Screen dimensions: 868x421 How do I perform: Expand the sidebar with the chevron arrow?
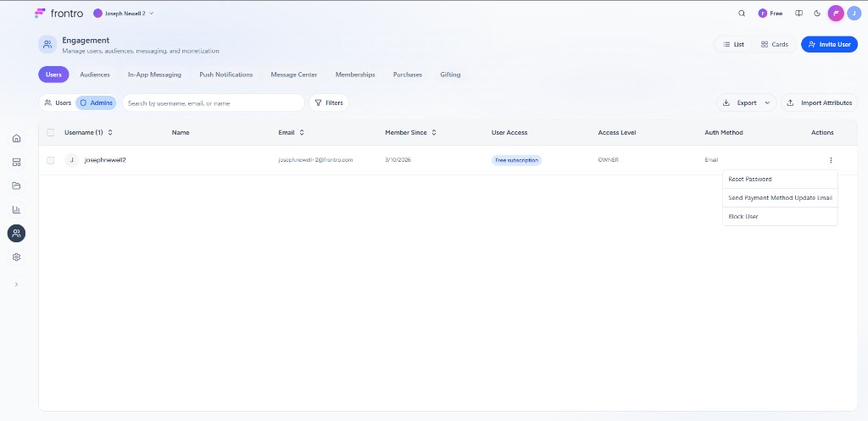[16, 285]
